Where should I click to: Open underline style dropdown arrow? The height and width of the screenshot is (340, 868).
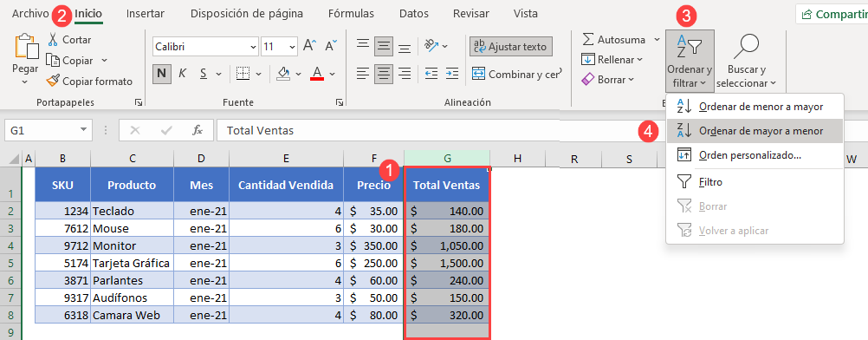click(x=218, y=73)
